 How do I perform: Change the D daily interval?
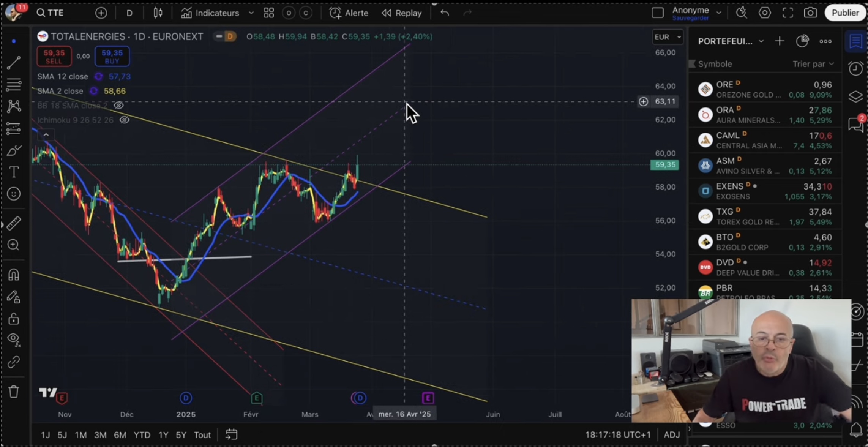coord(129,13)
